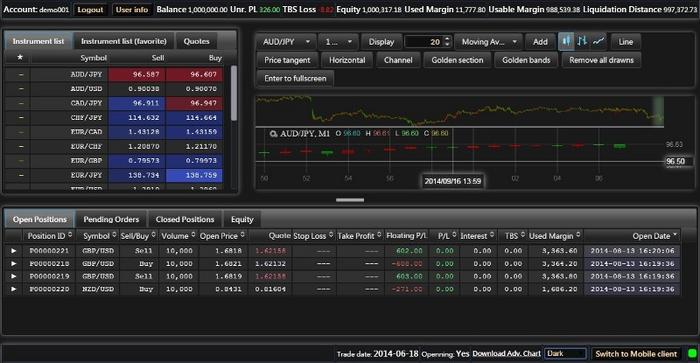Viewport: 700px width, 363px height.
Task: Click the favorite star column header
Action: tap(20, 58)
